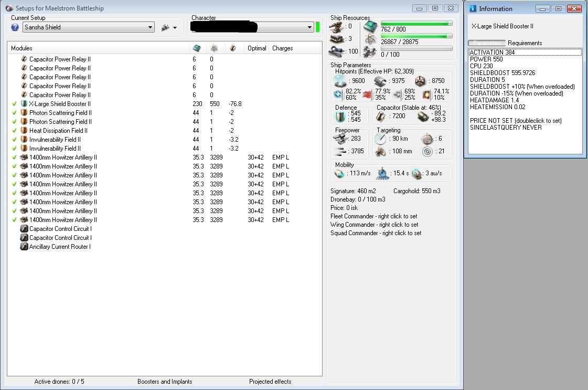
Task: Open the Current Setup dropdown showing Sansha Shield
Action: pyautogui.click(x=89, y=27)
